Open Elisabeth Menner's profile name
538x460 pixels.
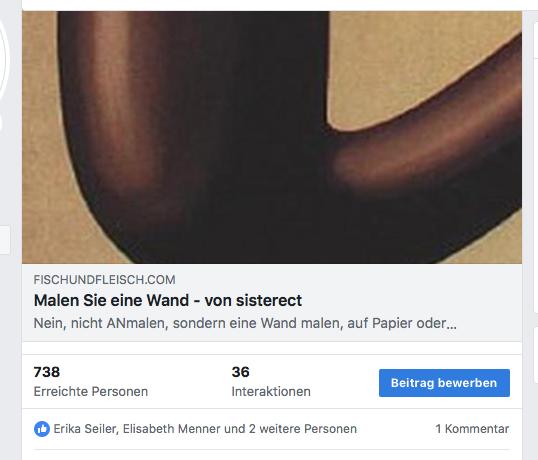pyautogui.click(x=172, y=429)
